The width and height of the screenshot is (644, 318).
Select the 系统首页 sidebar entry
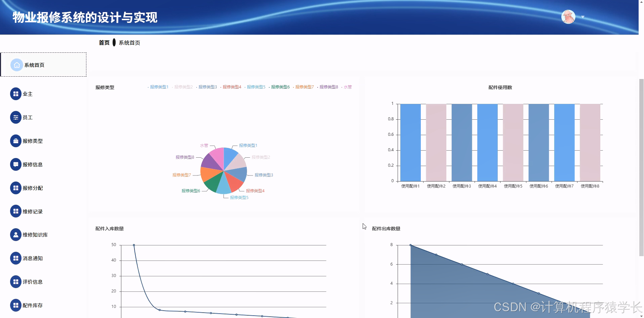(43, 65)
